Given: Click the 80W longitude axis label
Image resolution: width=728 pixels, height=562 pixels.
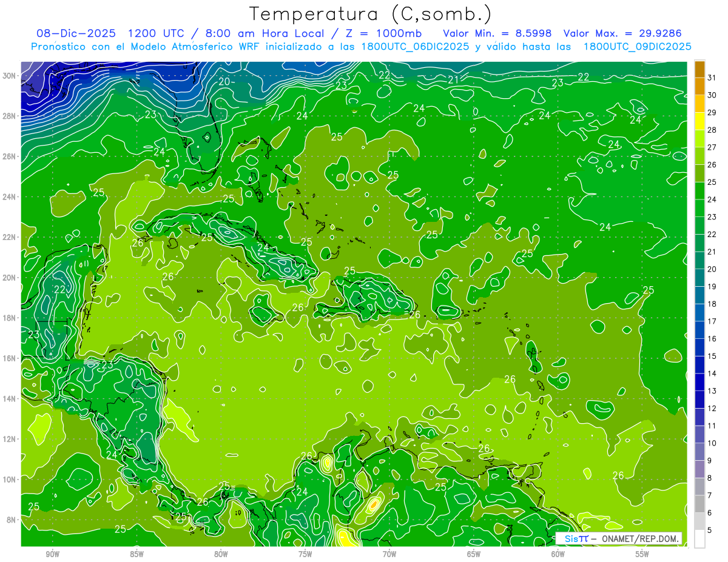Looking at the screenshot, I should 221,554.
